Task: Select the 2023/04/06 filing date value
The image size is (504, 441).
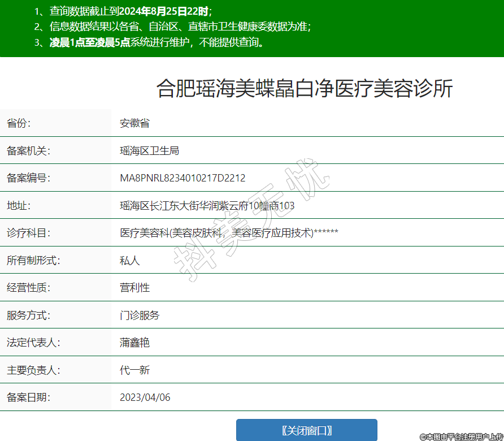Action: (x=145, y=397)
